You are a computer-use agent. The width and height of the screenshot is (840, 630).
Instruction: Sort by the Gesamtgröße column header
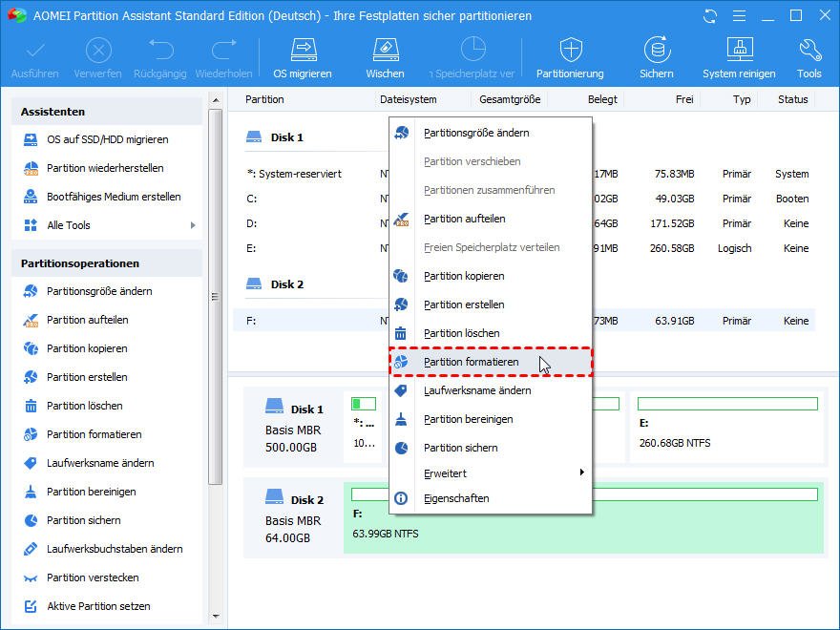(510, 99)
